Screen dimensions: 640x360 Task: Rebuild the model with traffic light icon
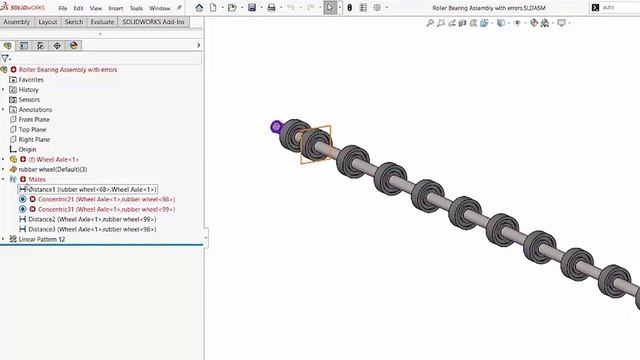350,8
